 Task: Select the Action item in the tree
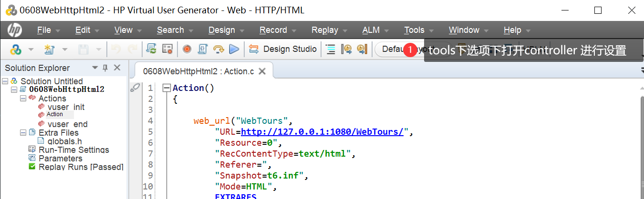point(55,114)
